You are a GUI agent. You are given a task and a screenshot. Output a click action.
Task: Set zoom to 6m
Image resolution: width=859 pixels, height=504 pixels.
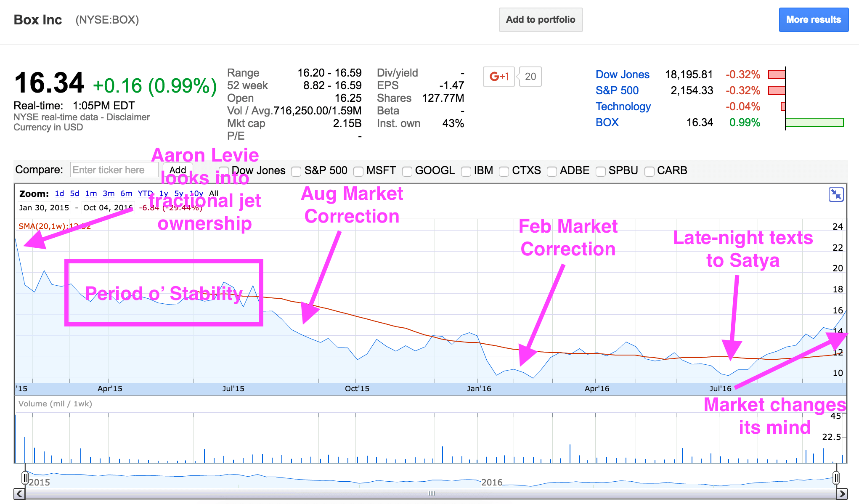(126, 194)
